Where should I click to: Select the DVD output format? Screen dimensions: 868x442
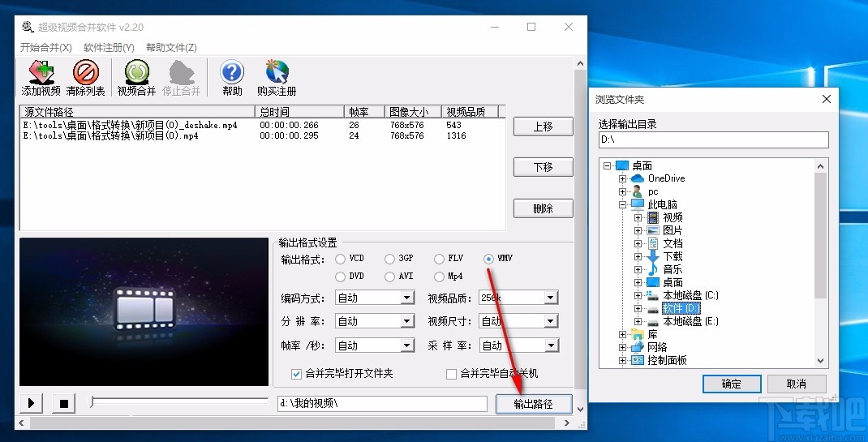340,276
